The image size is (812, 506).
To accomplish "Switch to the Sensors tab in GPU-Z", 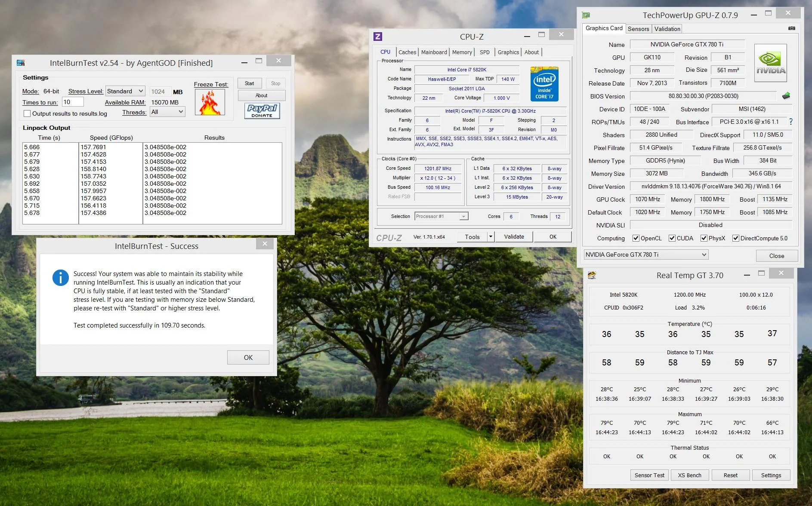I will [x=638, y=29].
